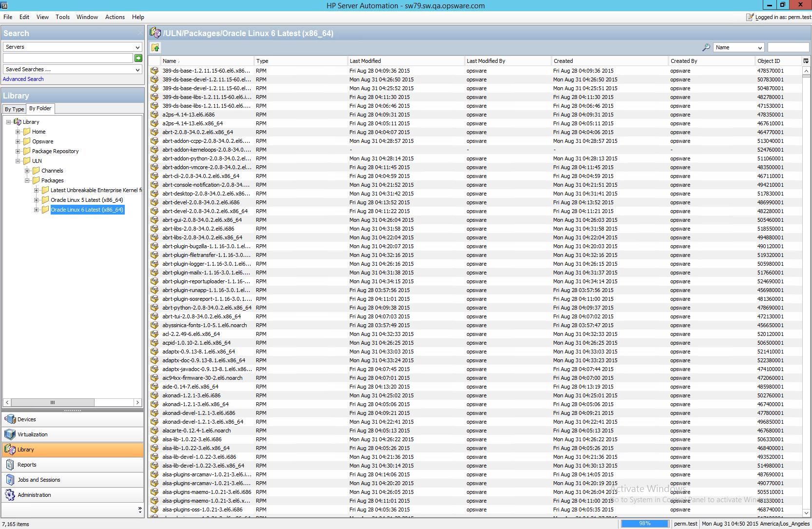Click the magnifier filter search icon

pyautogui.click(x=706, y=47)
